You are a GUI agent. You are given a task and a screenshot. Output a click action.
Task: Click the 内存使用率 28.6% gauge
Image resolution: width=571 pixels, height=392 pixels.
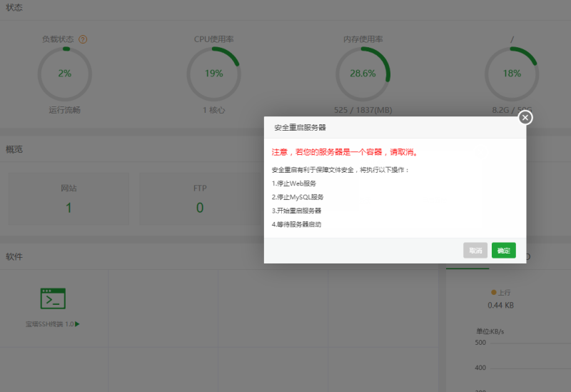click(363, 74)
